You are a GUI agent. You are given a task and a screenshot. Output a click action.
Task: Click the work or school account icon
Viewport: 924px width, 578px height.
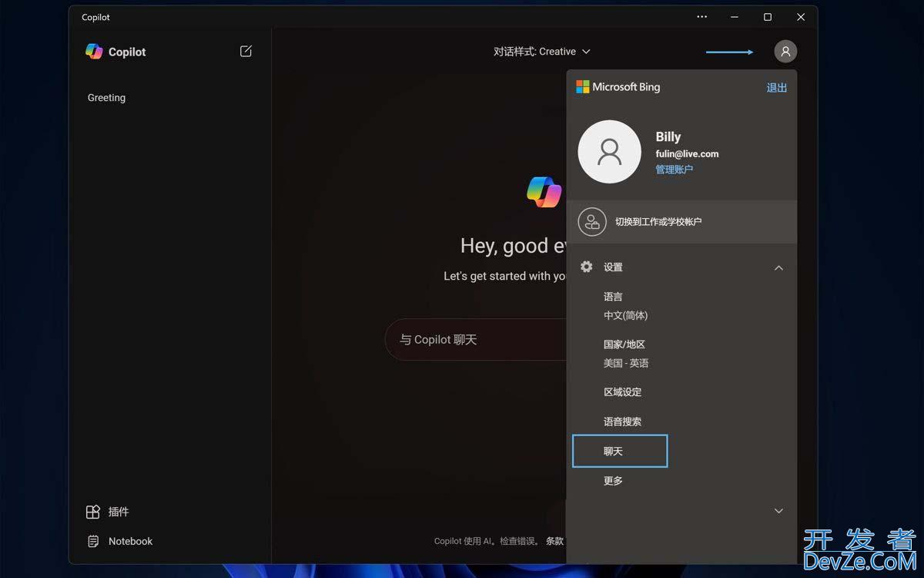[x=592, y=222]
